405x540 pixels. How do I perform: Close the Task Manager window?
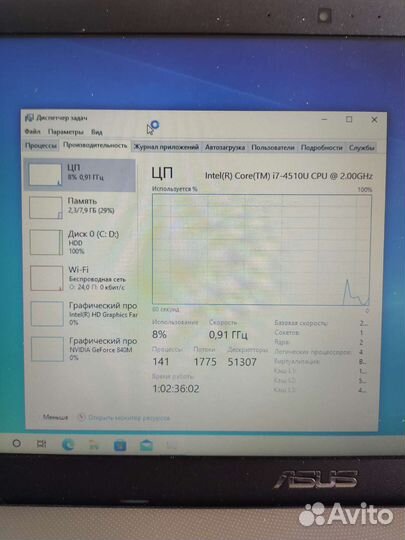point(374,120)
